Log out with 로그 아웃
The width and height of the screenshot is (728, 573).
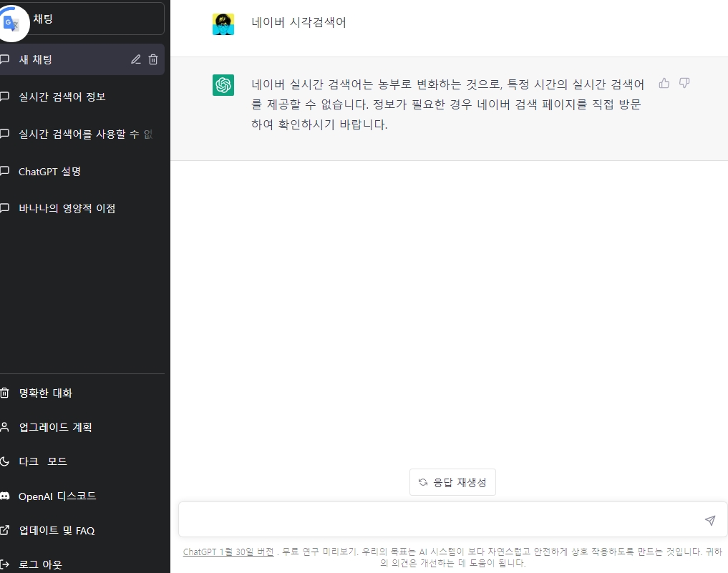82,564
